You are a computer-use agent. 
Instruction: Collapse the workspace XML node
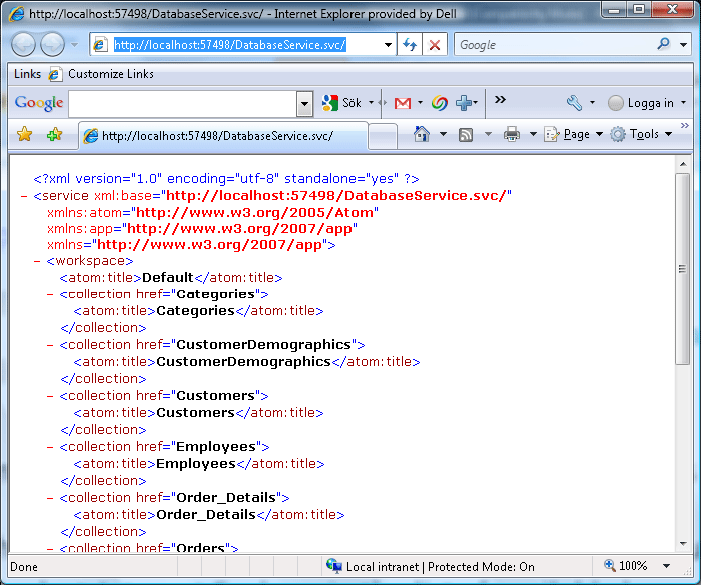(37, 261)
